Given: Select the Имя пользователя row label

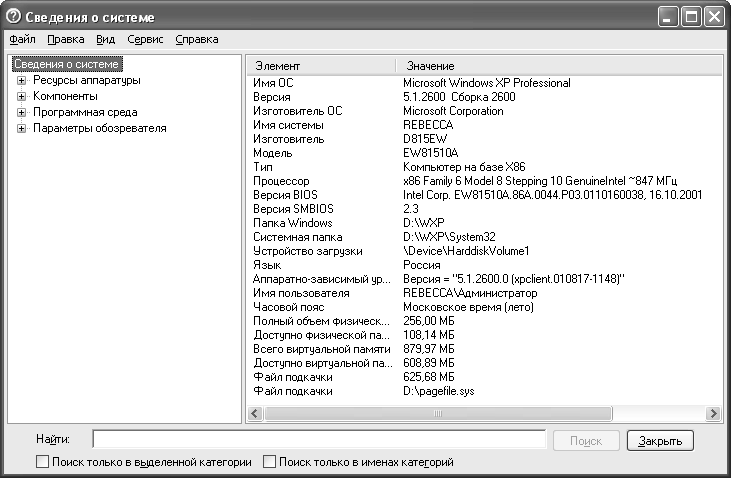Looking at the screenshot, I should click(x=301, y=293).
